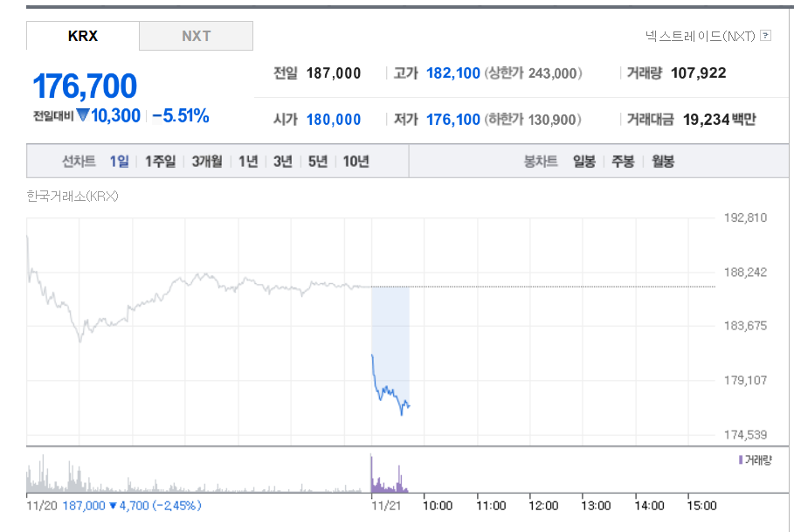This screenshot has width=794, height=532.
Task: Click the low price 176,100
Action: [453, 120]
